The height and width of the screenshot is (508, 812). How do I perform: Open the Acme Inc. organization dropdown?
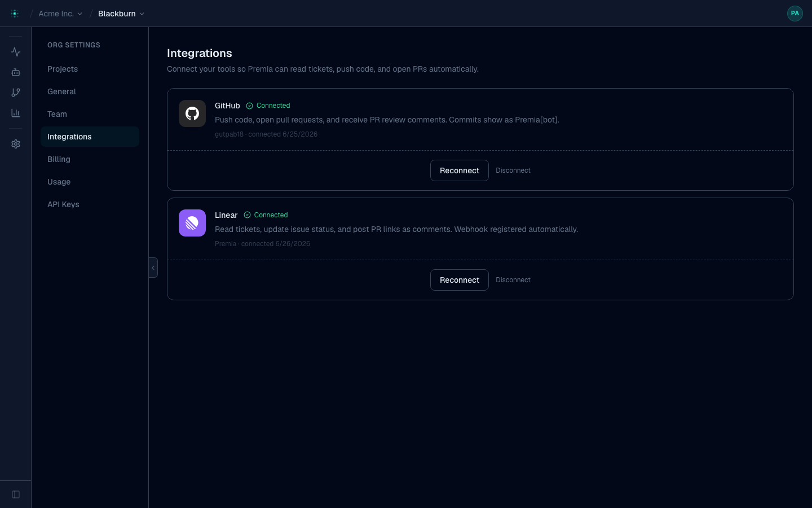point(60,14)
